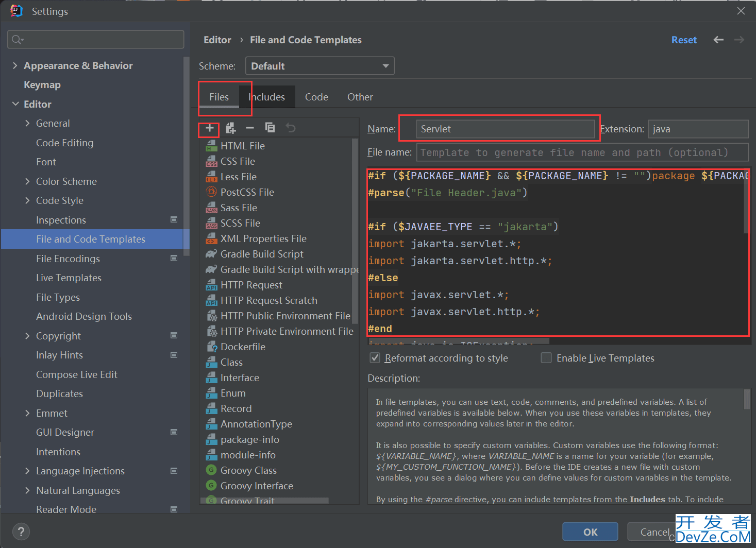Expand the General tree node
Viewport: 756px width, 548px height.
point(27,123)
